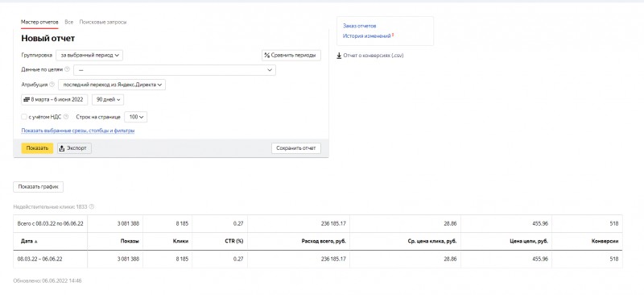Switch to the Поисковые запросы tab
The height and width of the screenshot is (295, 644).
point(103,22)
